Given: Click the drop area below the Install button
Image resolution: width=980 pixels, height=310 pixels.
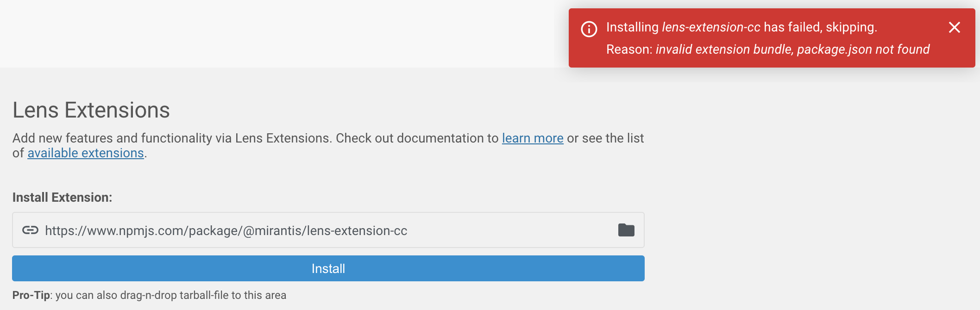Looking at the screenshot, I should pyautogui.click(x=149, y=295).
